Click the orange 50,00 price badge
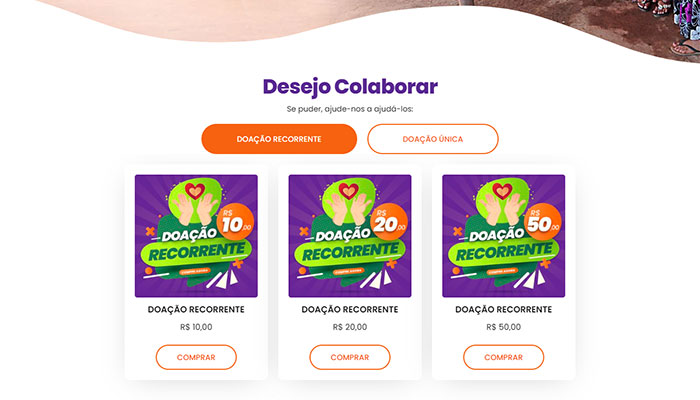Screen dimensions: 700x400 point(542,222)
